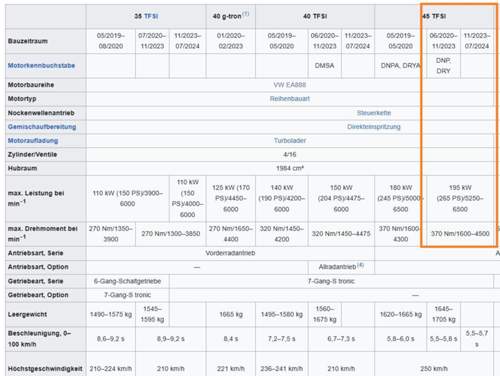This screenshot has height=376, width=500.
Task: Open the Motoraufladung link
Action: [x=33, y=141]
